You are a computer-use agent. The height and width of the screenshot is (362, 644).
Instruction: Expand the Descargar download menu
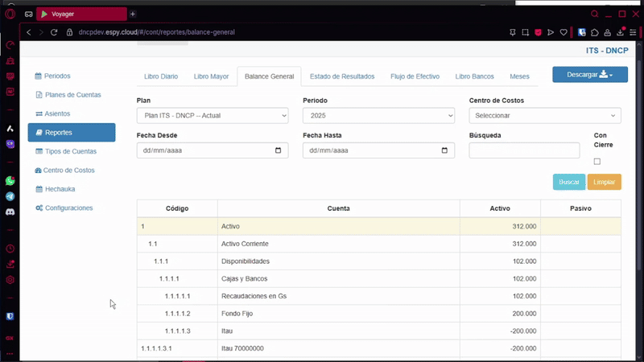coord(590,75)
